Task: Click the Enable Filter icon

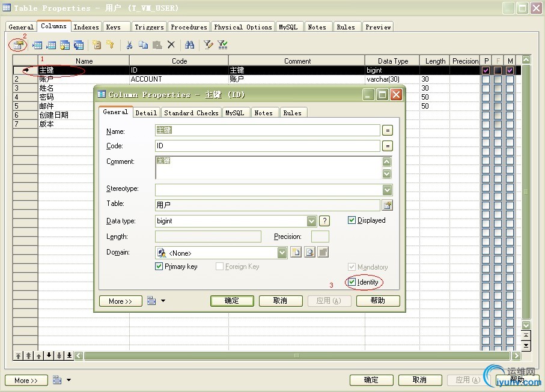Action: (222, 45)
